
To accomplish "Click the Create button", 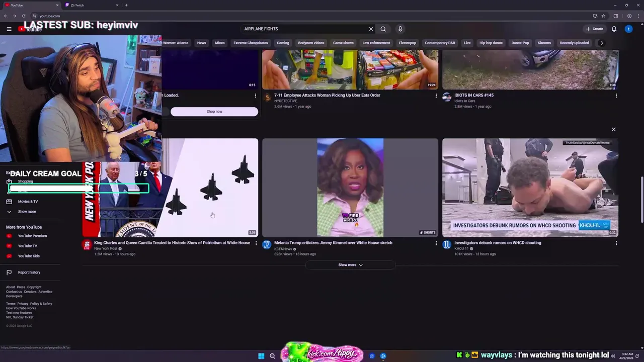I will [x=594, y=29].
